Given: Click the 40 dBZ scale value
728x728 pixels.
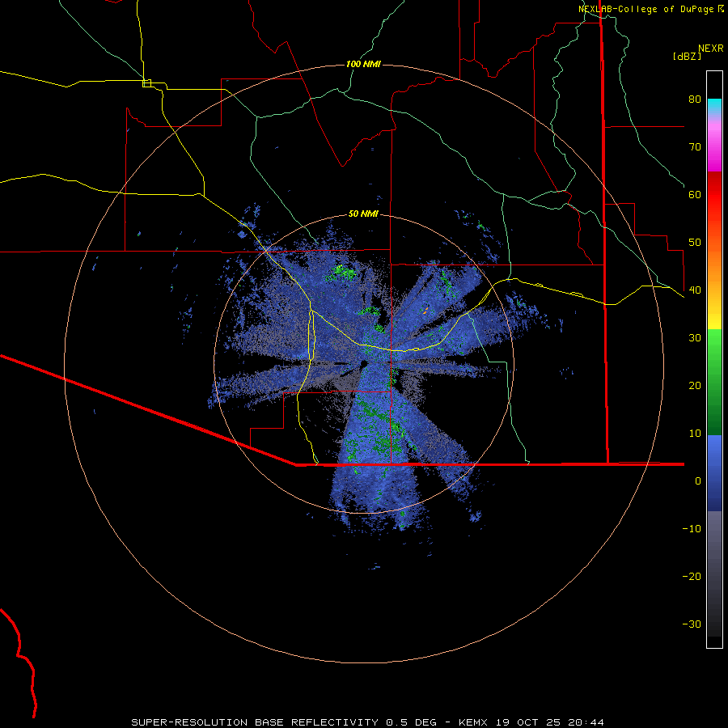Looking at the screenshot, I should click(x=695, y=290).
